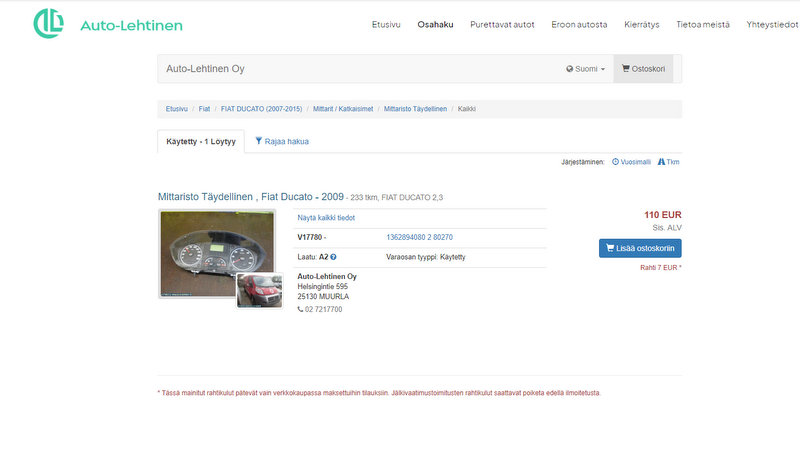Click the Auto-Lehtinen brand name text
Image resolution: width=800 pixels, height=473 pixels.
131,25
